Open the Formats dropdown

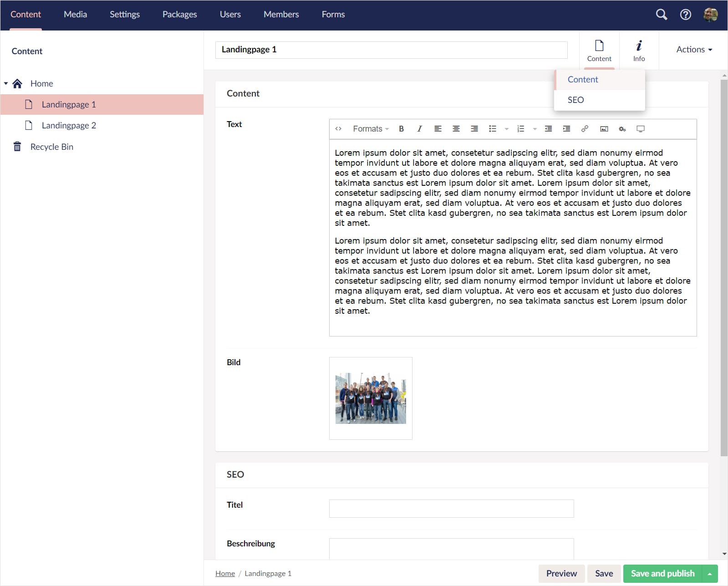click(371, 129)
